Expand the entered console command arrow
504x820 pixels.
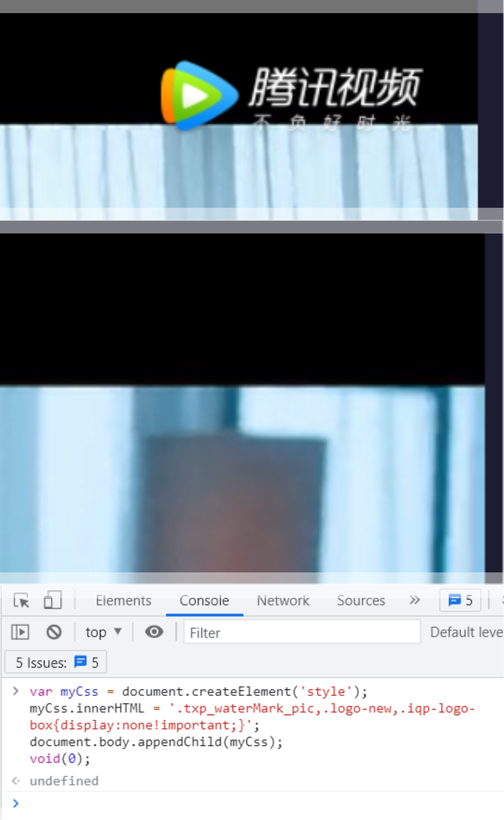coord(16,691)
